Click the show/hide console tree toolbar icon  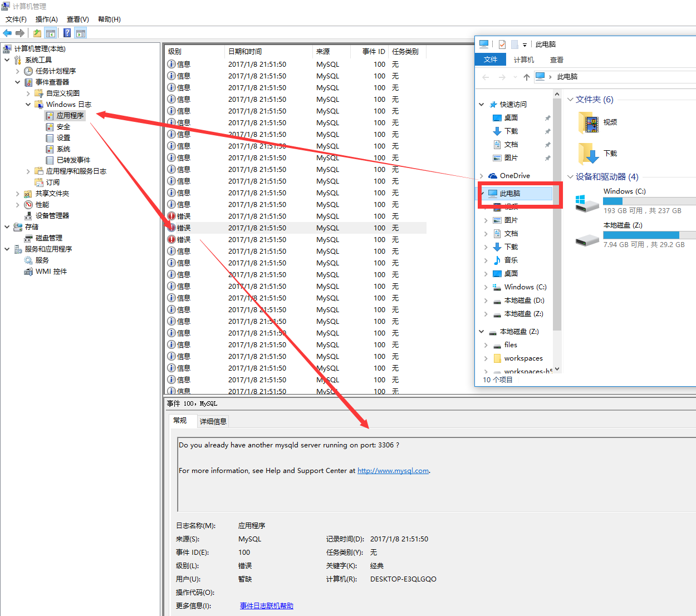pos(51,33)
